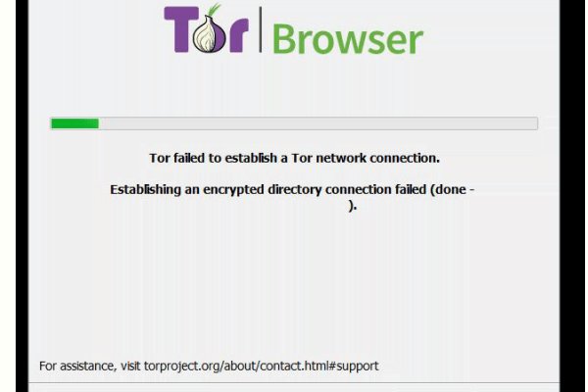Viewport: 588px width, 392px height.
Task: Click the vertical divider in the logo
Action: 260,29
